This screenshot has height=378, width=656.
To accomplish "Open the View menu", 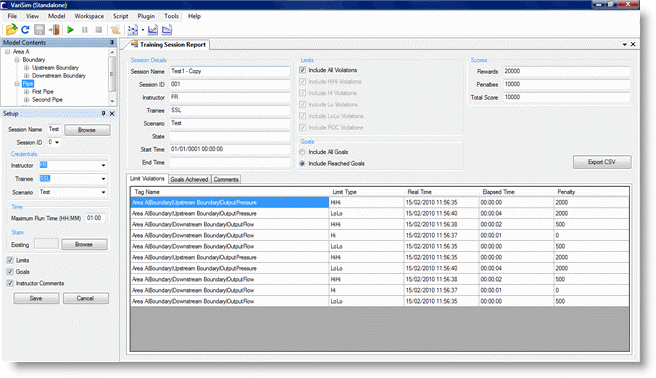I will [32, 16].
